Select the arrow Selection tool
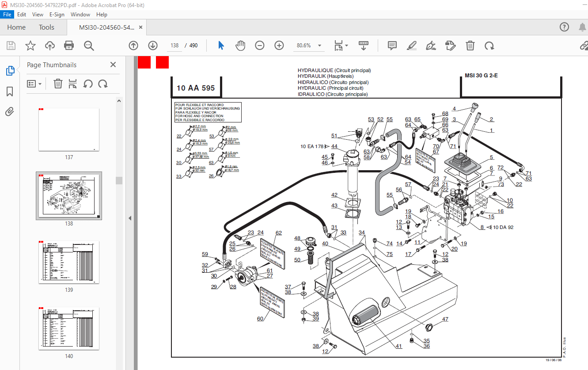The image size is (588, 370). (x=221, y=46)
